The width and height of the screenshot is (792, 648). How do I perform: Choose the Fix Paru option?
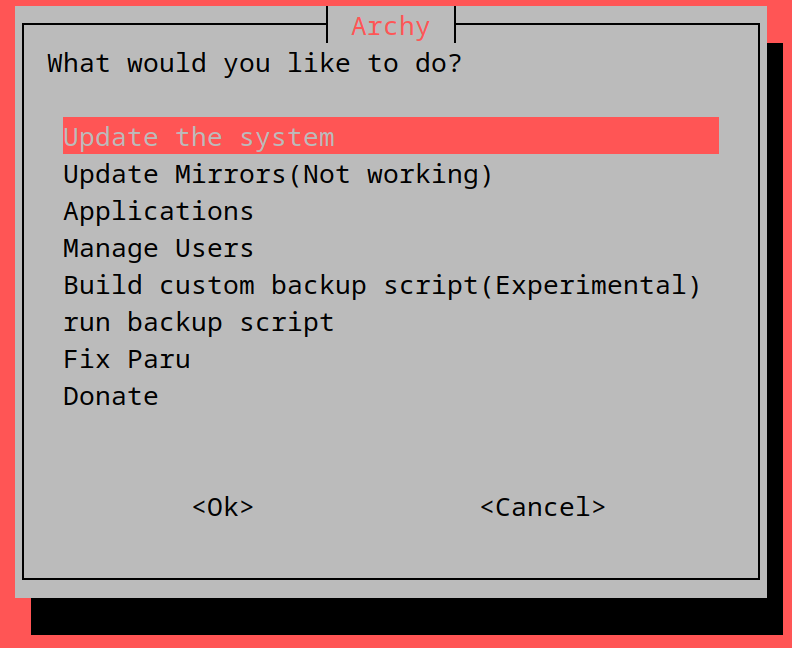[126, 359]
